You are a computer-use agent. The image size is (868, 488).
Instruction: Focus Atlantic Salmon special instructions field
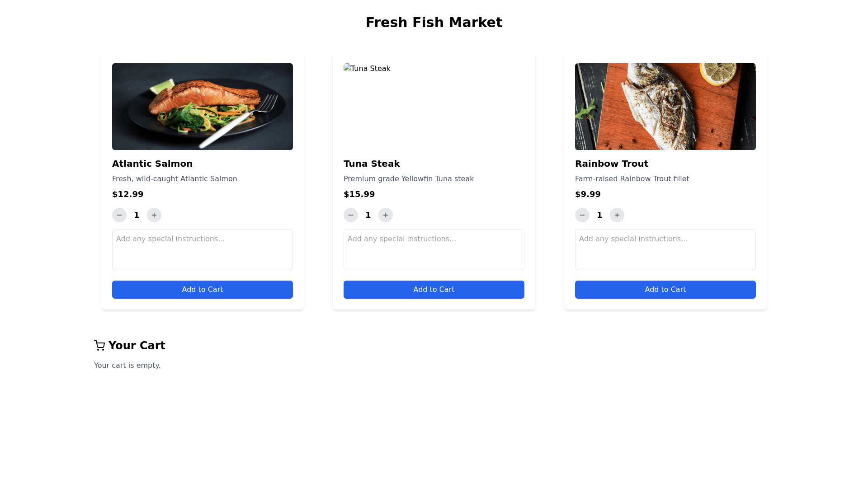203,250
